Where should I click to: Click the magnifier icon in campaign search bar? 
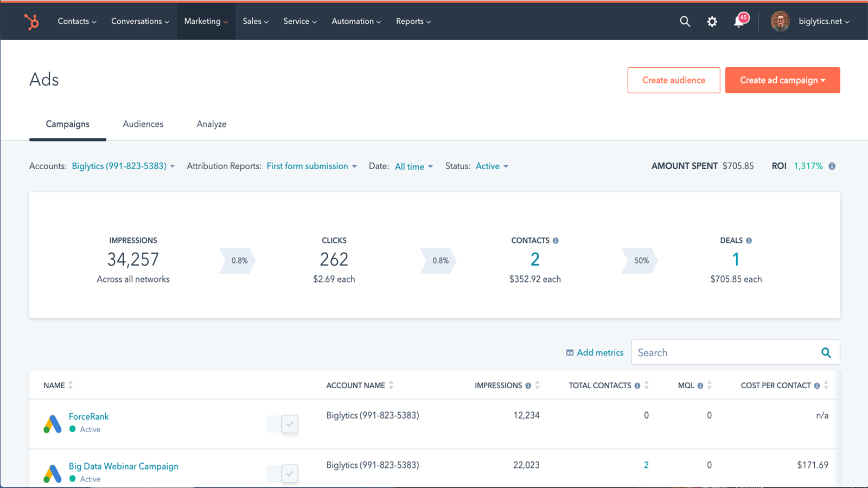tap(826, 352)
